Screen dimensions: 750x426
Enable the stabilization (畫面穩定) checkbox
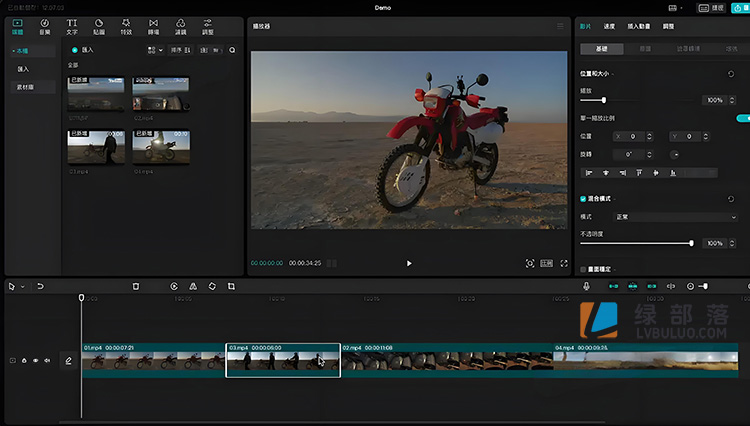click(583, 270)
